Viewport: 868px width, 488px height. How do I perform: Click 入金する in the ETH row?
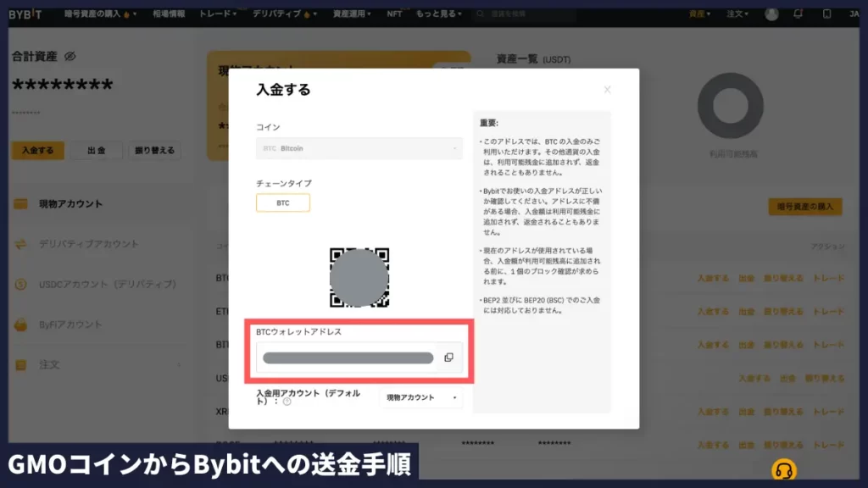pyautogui.click(x=713, y=312)
